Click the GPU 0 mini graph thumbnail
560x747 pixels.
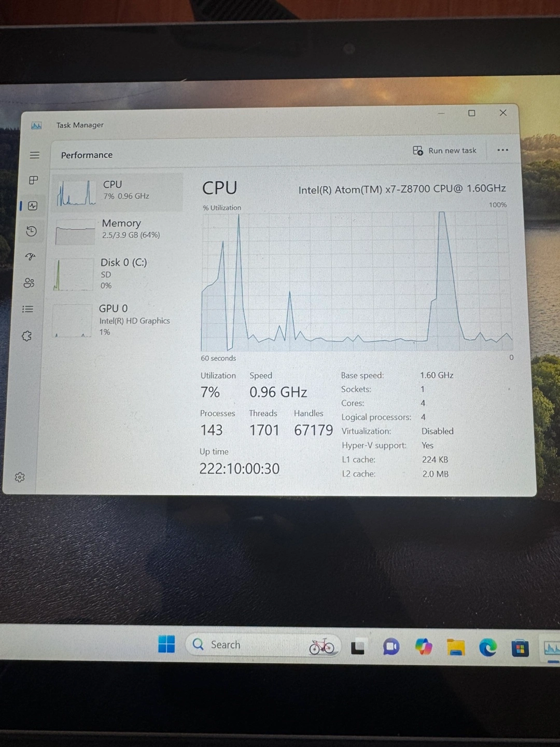(72, 321)
